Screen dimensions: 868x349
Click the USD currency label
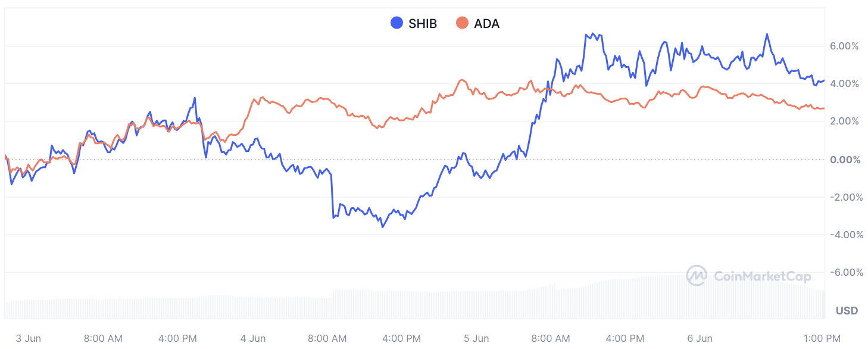(847, 311)
